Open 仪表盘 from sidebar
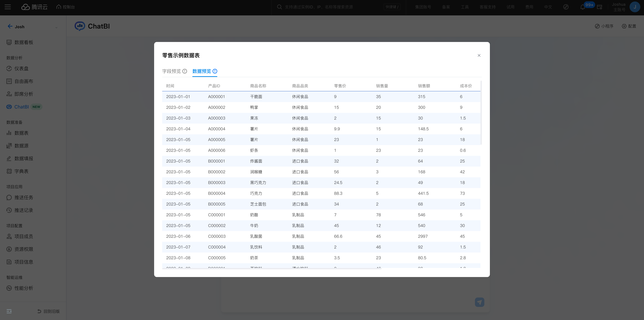This screenshot has width=644, height=320. [x=21, y=68]
